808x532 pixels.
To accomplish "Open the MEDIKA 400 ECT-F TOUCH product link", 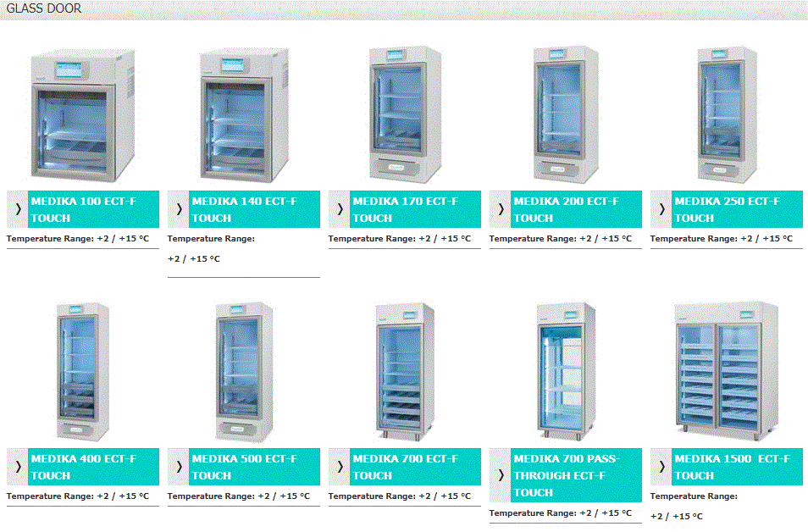I will click(93, 467).
